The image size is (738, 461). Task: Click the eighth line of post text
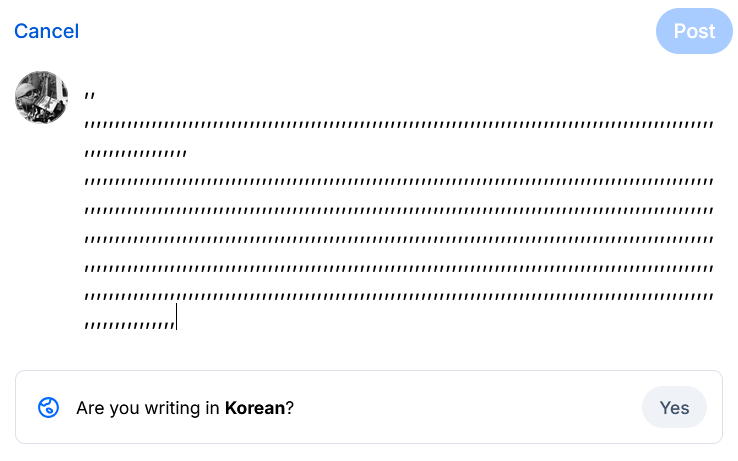pyautogui.click(x=400, y=296)
